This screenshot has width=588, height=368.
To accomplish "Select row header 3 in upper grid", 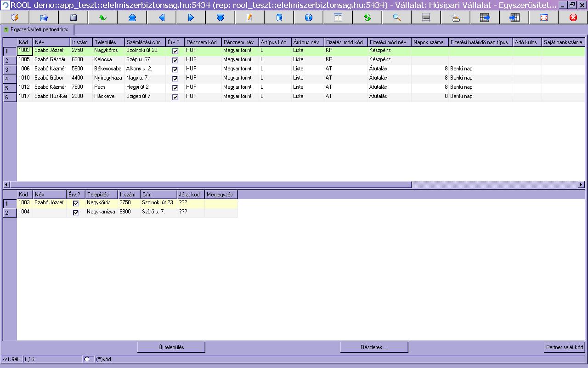I will pos(10,69).
